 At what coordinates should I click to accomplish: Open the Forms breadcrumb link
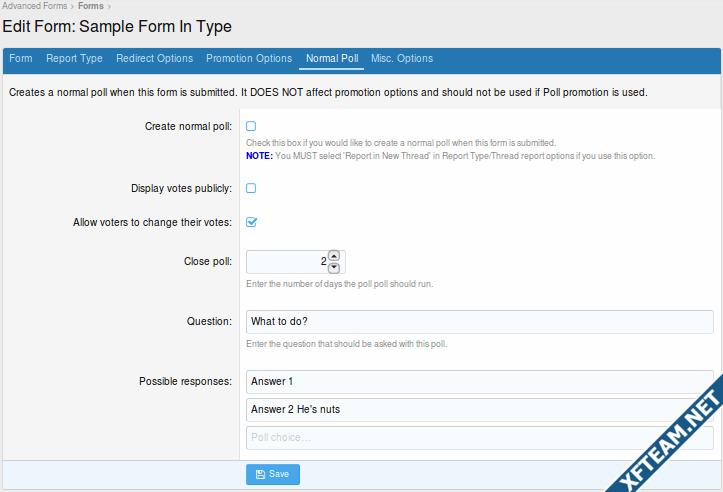(x=91, y=6)
